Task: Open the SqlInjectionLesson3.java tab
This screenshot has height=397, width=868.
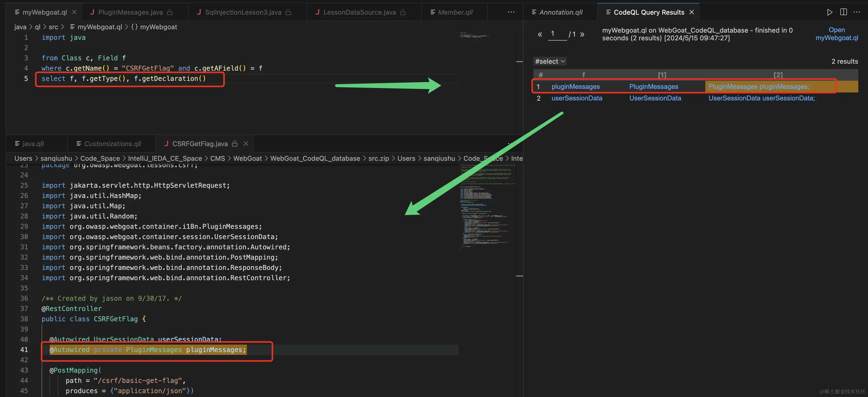Action: point(243,12)
